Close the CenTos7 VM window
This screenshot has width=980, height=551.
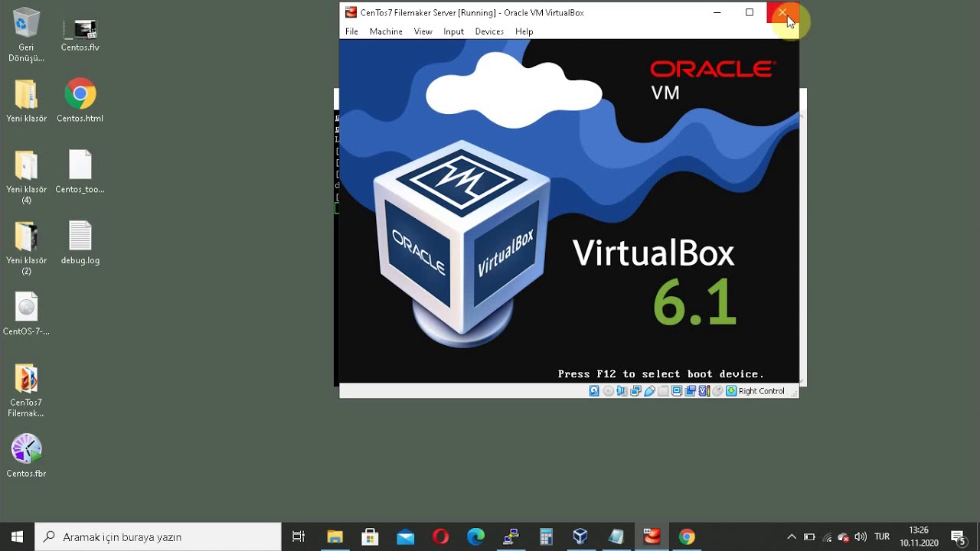click(x=782, y=12)
